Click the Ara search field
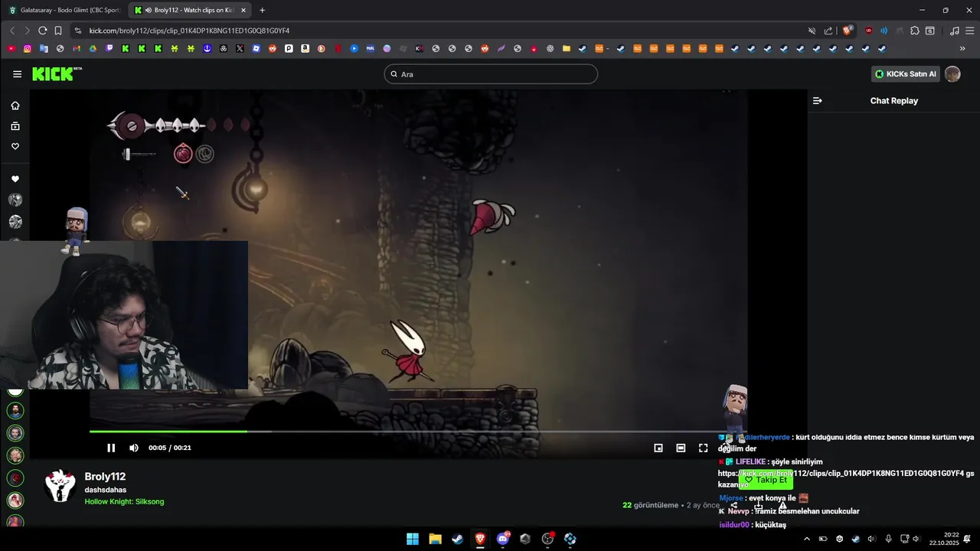Image resolution: width=980 pixels, height=551 pixels. (x=491, y=74)
